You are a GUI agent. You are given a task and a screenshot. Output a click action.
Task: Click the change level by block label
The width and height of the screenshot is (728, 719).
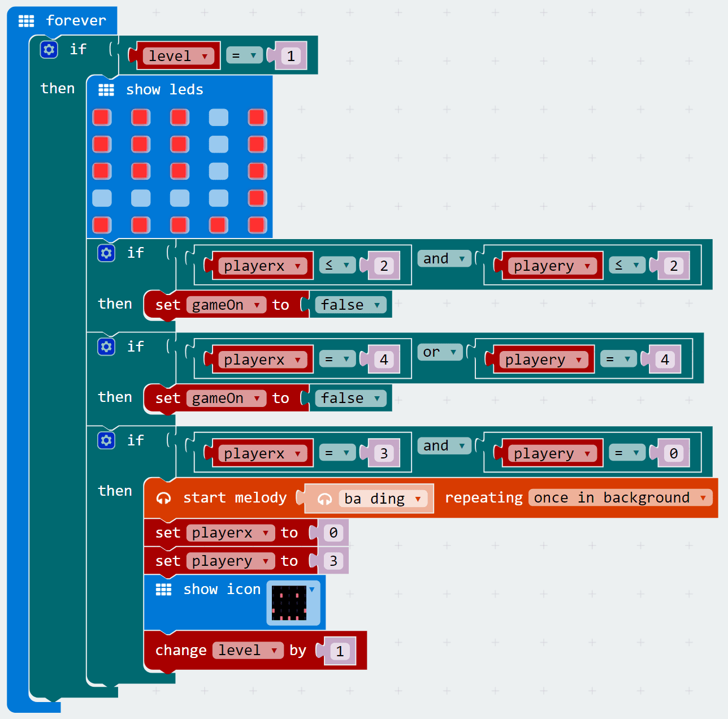point(180,651)
